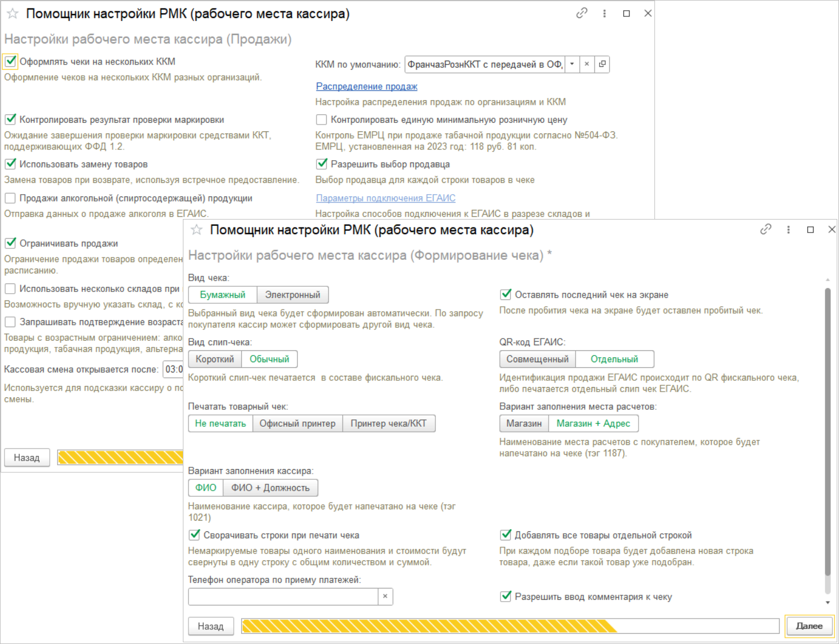
Task: Copy link icon in the back window header
Action: [581, 13]
